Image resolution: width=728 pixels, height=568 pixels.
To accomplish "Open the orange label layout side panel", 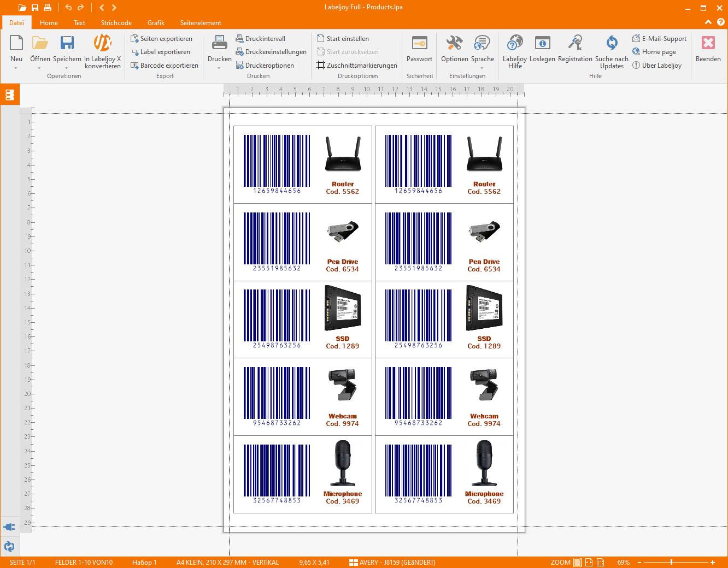I will click(x=9, y=94).
